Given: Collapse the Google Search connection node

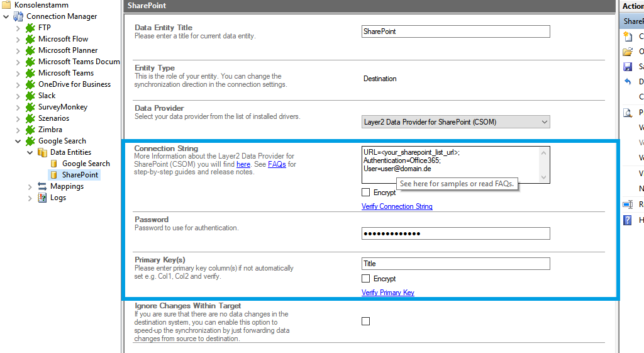Looking at the screenshot, I should (x=18, y=141).
